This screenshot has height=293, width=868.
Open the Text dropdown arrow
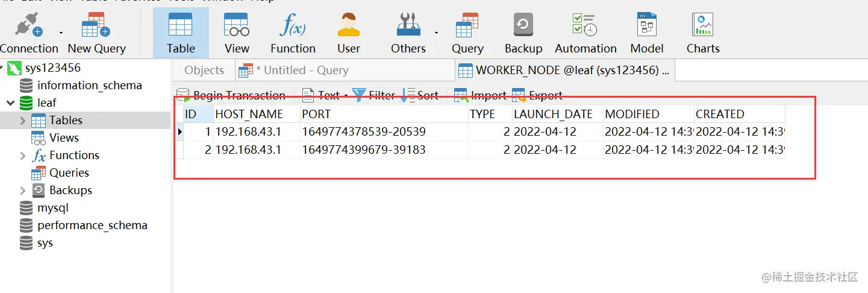[x=346, y=96]
